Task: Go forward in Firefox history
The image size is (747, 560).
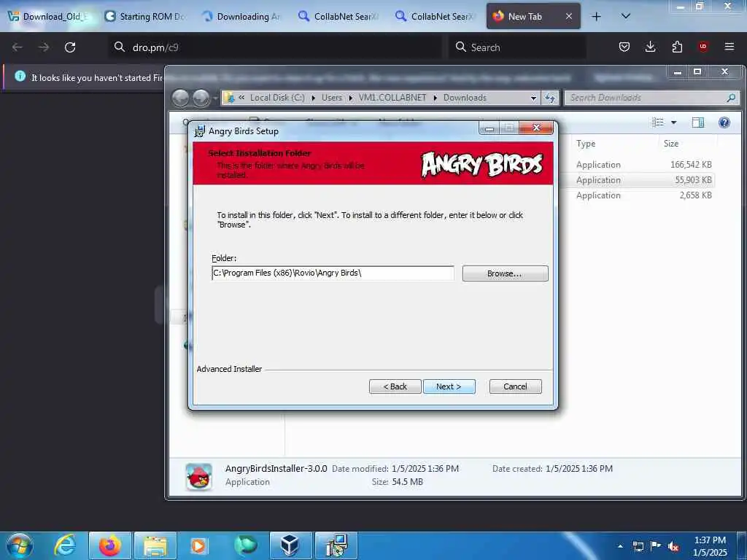Action: click(x=43, y=47)
